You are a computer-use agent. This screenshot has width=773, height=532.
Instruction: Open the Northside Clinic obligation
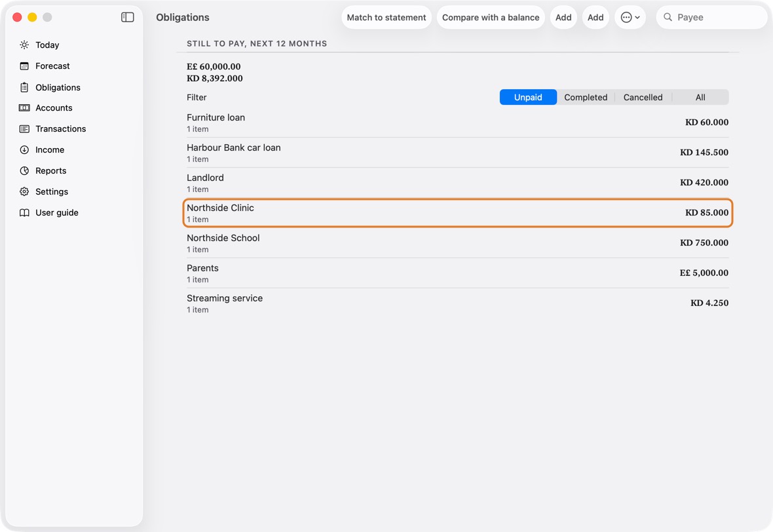click(457, 213)
